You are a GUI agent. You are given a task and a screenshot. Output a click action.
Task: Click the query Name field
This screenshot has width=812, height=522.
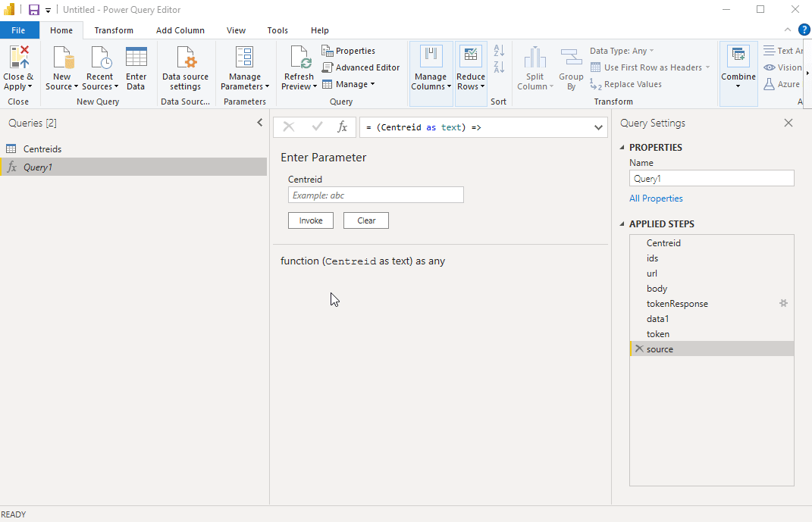point(711,179)
